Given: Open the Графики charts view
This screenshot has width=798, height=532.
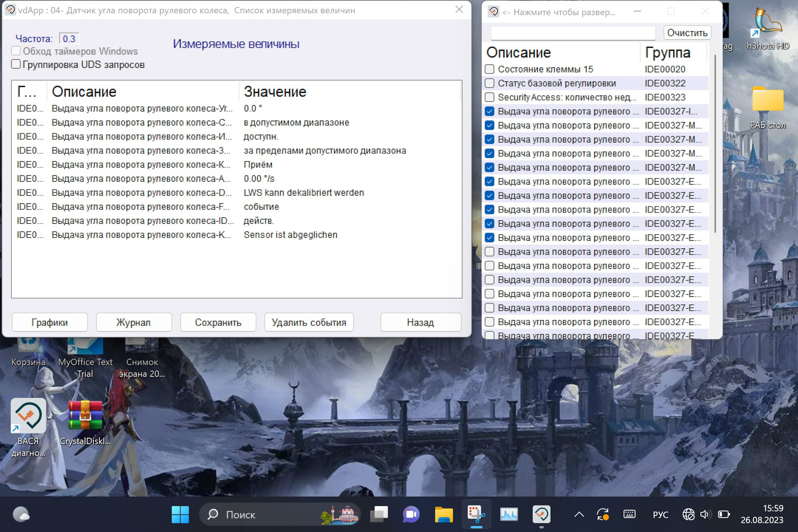Looking at the screenshot, I should 49,322.
